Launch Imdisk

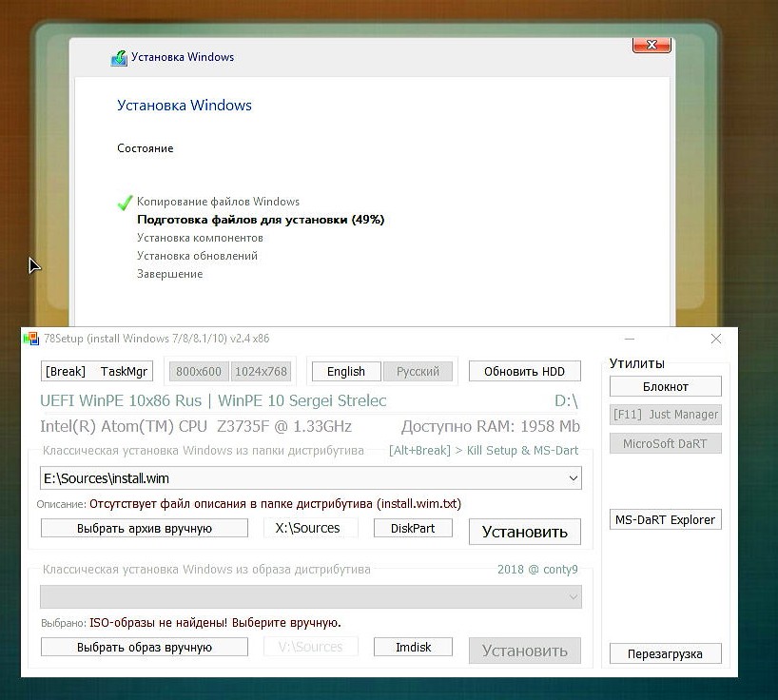coord(413,647)
